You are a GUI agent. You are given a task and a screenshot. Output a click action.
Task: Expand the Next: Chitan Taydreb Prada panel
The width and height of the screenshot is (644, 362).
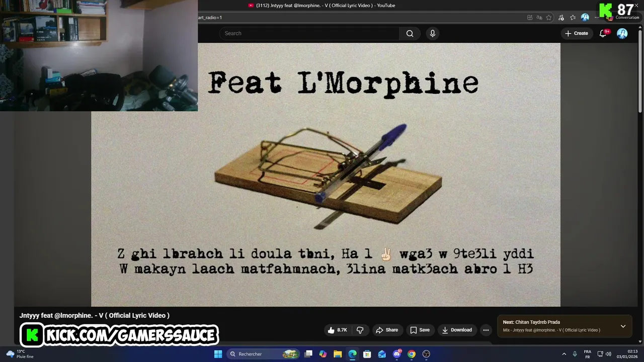[x=623, y=326]
